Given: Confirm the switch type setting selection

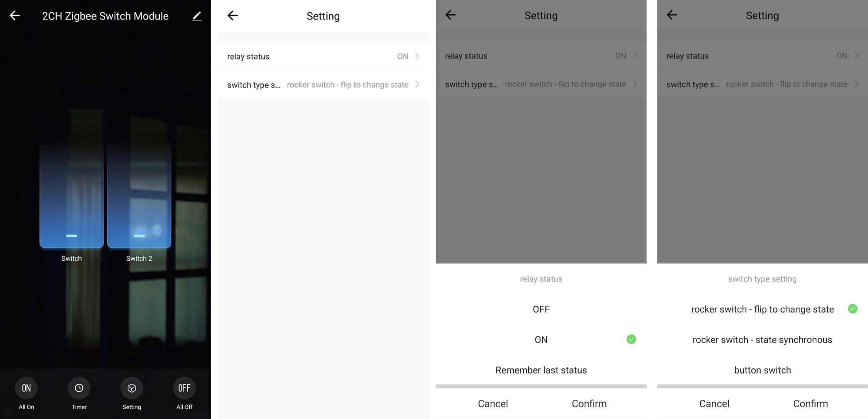Looking at the screenshot, I should [810, 404].
